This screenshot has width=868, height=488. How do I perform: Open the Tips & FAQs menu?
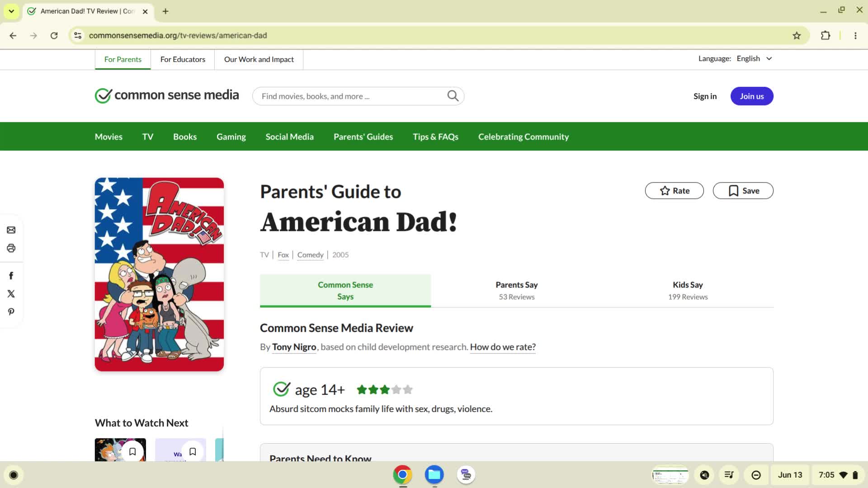(x=435, y=136)
